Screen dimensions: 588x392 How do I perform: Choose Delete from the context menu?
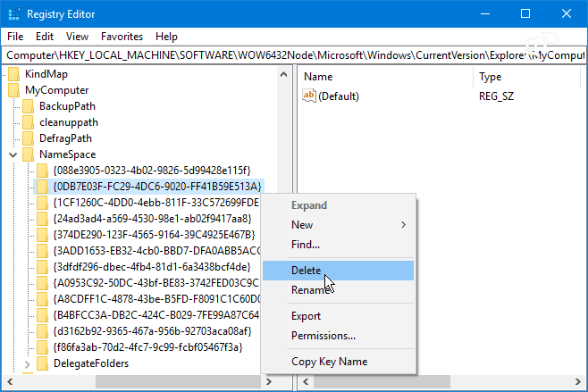[x=339, y=271]
